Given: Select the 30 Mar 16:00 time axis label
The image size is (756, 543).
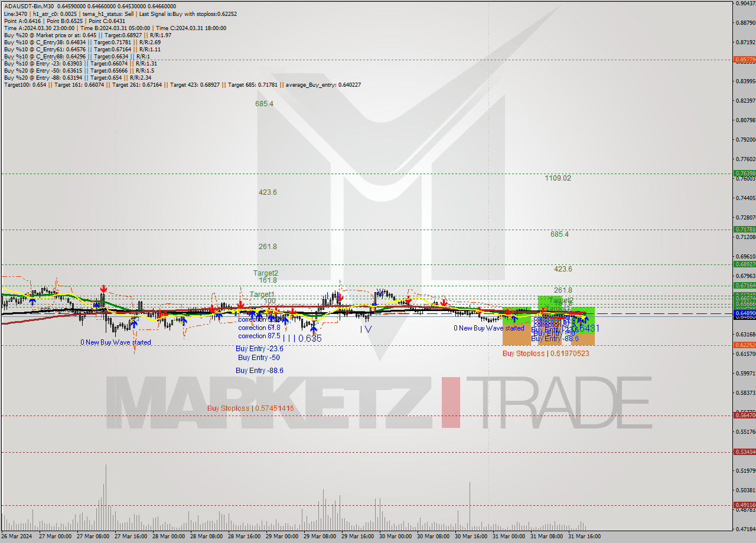Looking at the screenshot, I should pyautogui.click(x=470, y=537).
